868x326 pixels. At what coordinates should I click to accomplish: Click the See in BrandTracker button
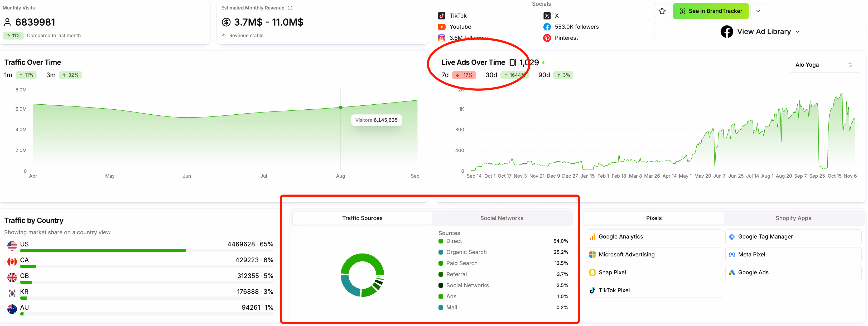[x=711, y=11]
